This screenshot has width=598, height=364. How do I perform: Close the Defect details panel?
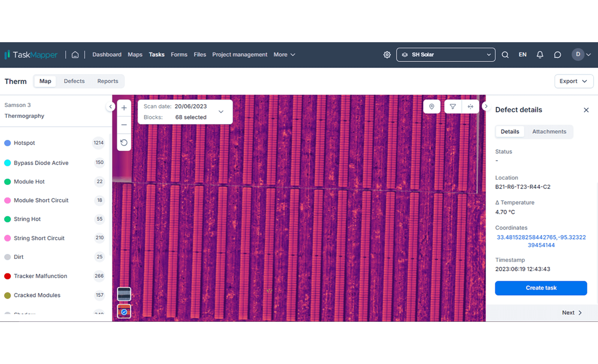tap(586, 110)
